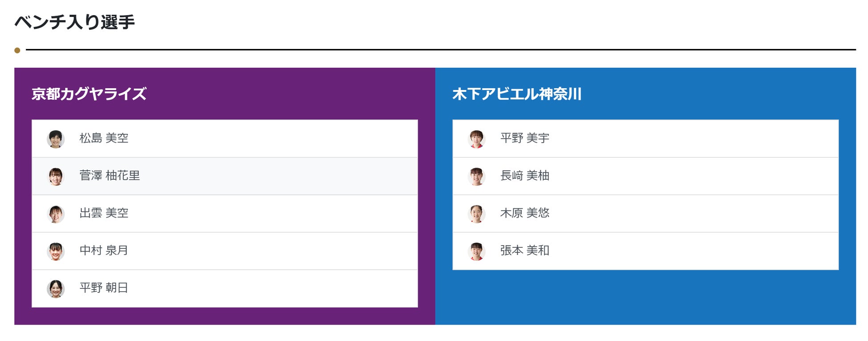This screenshot has width=868, height=341.
Task: Click 出雲 美空's avatar photo
Action: tap(56, 214)
